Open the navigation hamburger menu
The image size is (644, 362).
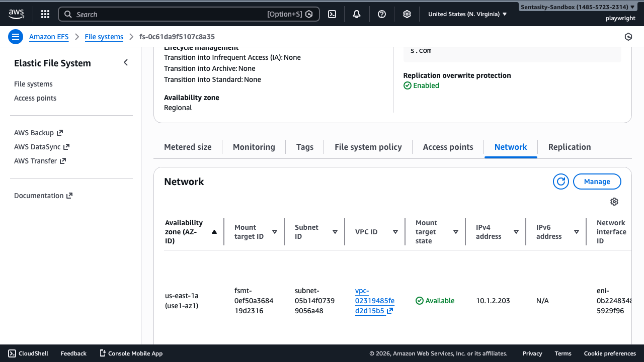pos(15,36)
